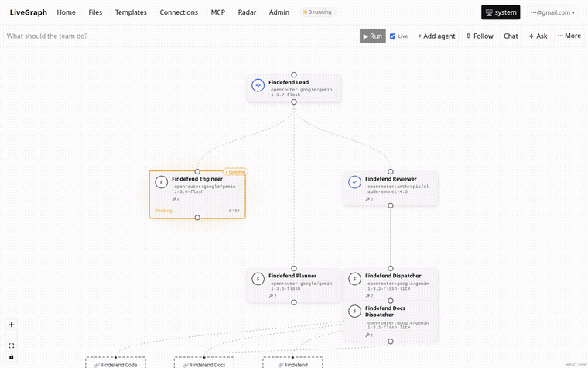The height and width of the screenshot is (368, 588).
Task: Open the Radar section
Action: [247, 12]
